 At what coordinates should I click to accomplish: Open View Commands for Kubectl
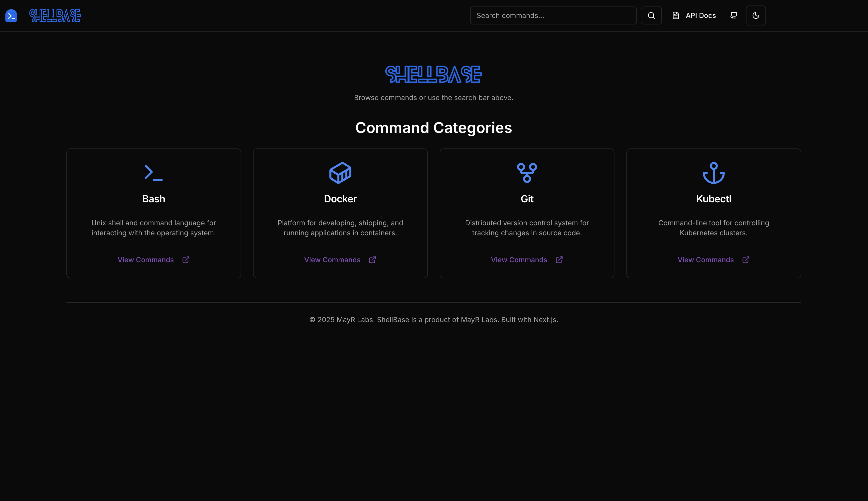click(x=706, y=260)
